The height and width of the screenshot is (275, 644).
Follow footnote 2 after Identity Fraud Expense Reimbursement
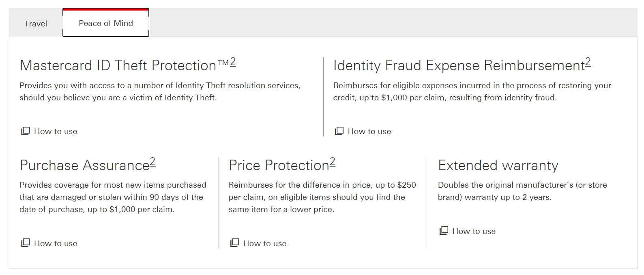(x=588, y=62)
